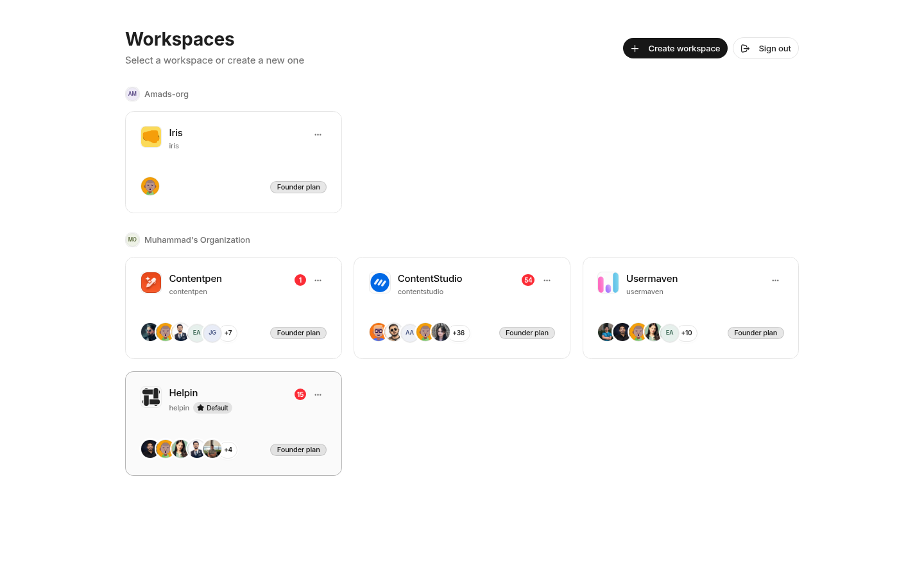Click the Create workspace button
The height and width of the screenshot is (578, 924).
tap(675, 48)
